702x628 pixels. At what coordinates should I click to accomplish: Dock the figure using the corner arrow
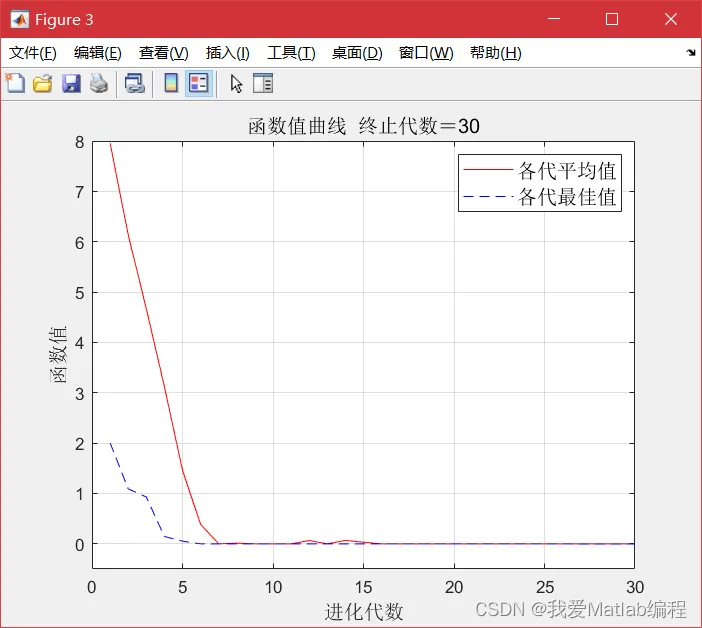pos(691,53)
